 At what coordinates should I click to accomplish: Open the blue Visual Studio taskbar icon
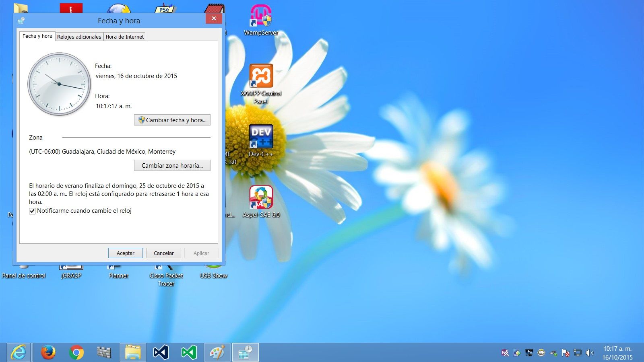click(161, 353)
